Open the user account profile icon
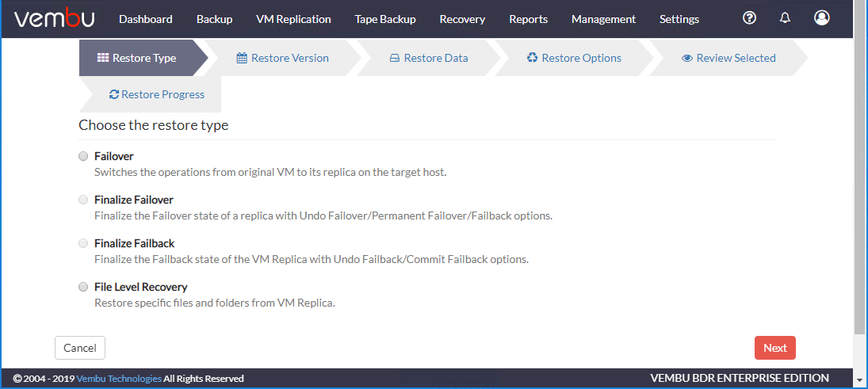 tap(822, 18)
